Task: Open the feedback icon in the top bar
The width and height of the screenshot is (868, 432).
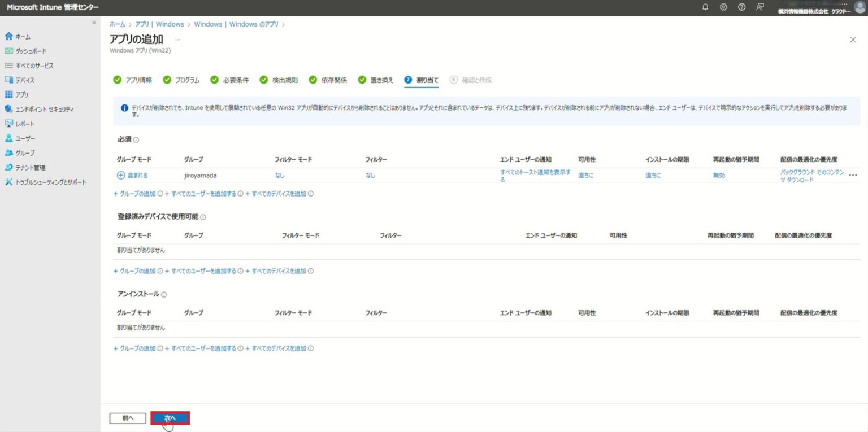Action: tap(759, 7)
